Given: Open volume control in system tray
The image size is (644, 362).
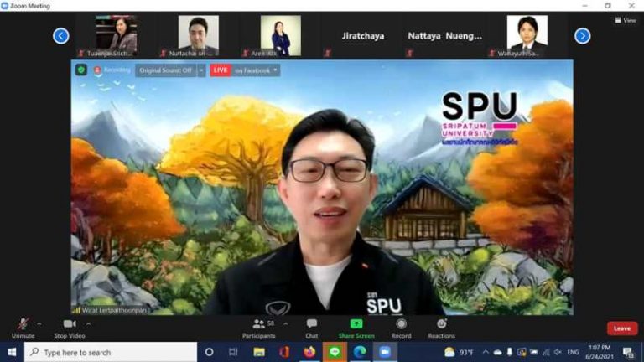Looking at the screenshot, I should point(558,352).
